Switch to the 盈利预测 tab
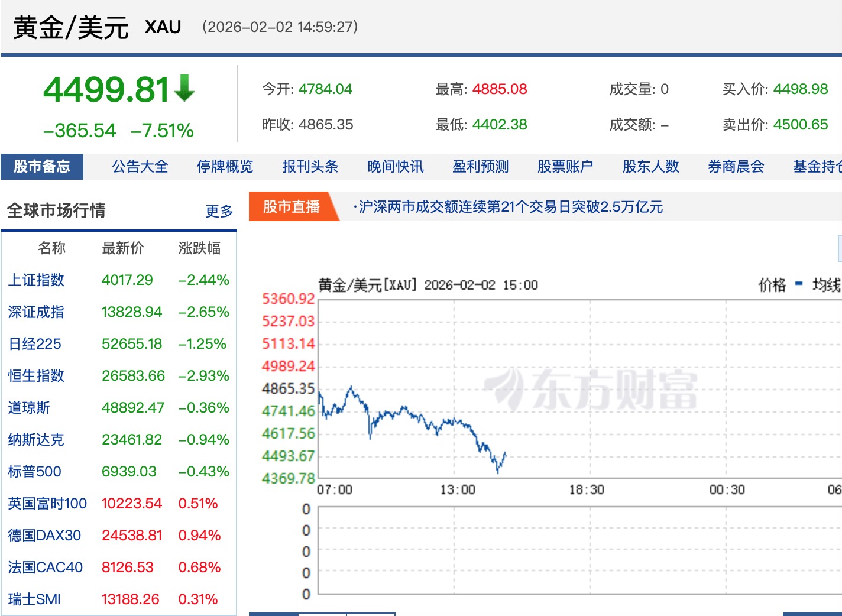Screen dimensions: 842x616 (x=480, y=166)
